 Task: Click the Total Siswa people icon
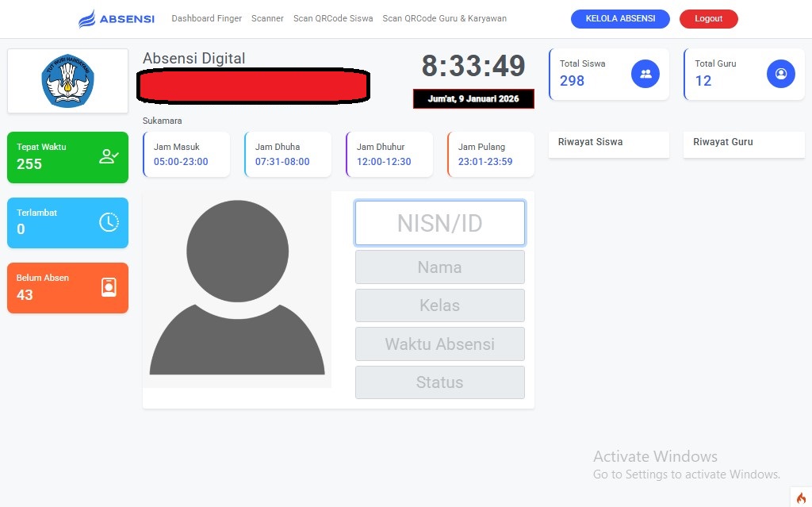645,74
